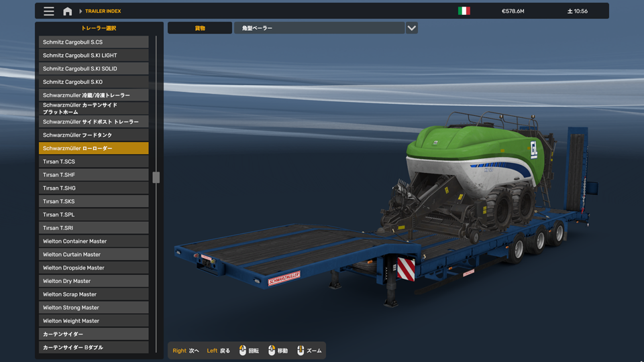Click the TRAILER INDEX breadcrumb label
This screenshot has height=362, width=644.
point(103,11)
